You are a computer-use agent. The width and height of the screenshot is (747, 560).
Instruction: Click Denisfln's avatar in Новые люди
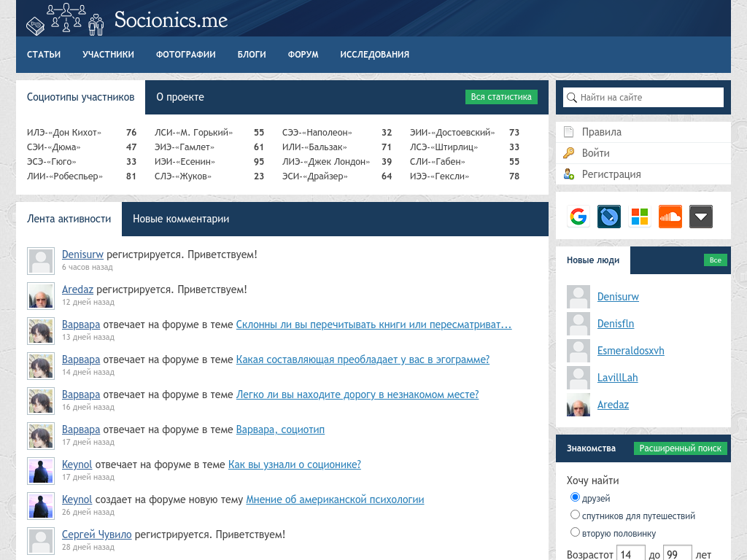(x=578, y=324)
